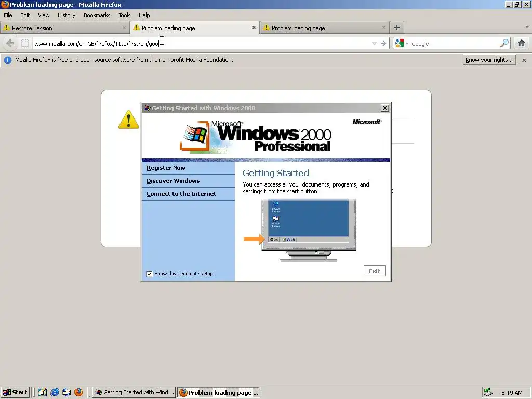
Task: Uncheck Show this screen at startup
Action: tap(149, 274)
